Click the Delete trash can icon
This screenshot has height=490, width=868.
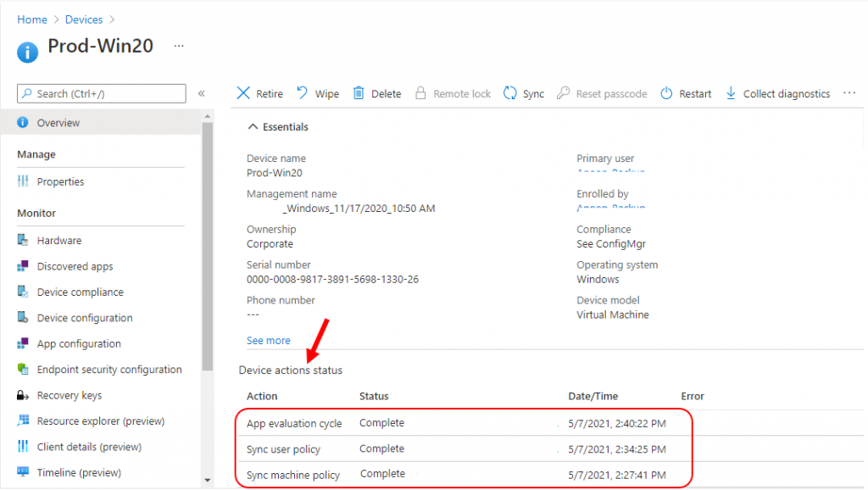point(359,93)
